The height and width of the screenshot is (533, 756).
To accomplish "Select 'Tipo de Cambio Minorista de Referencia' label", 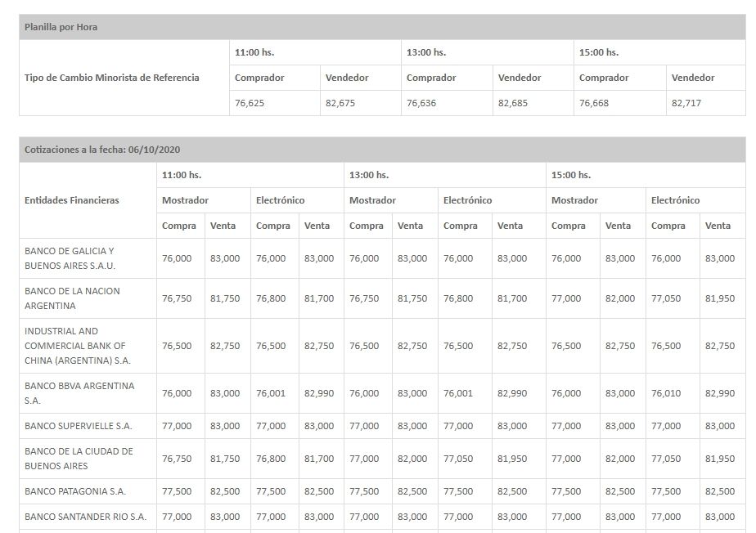I will (112, 78).
